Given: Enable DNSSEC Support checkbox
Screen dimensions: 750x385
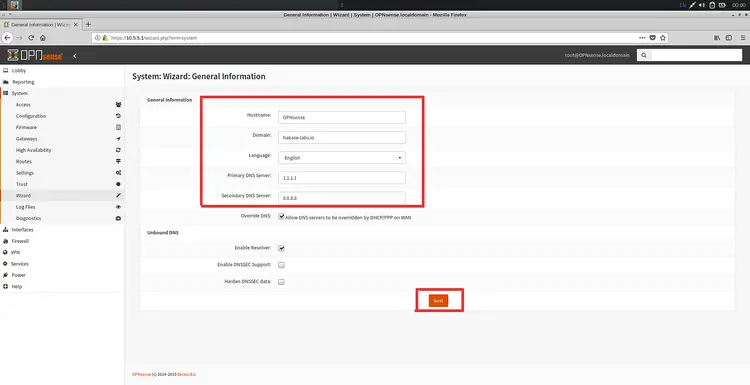Looking at the screenshot, I should [x=281, y=265].
